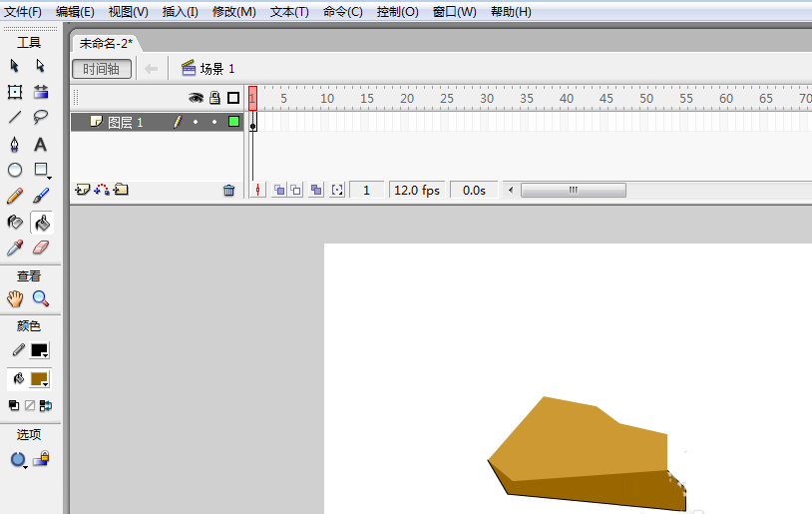
Task: Toggle Center Frame button
Action: pos(257,191)
